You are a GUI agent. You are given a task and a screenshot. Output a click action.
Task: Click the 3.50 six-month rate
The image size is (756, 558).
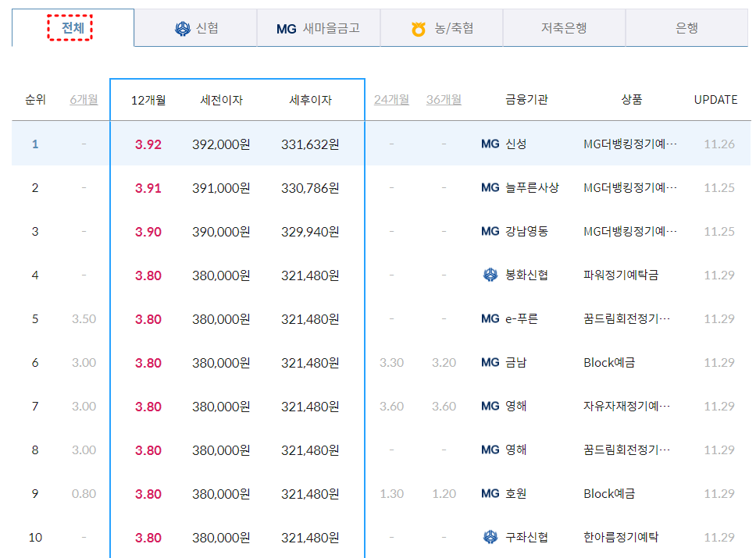point(84,319)
